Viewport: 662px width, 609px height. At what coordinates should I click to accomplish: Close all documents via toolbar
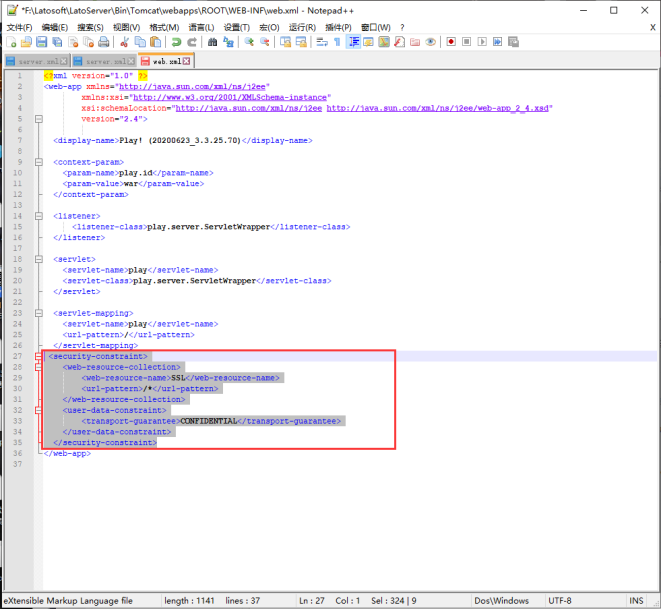point(88,42)
